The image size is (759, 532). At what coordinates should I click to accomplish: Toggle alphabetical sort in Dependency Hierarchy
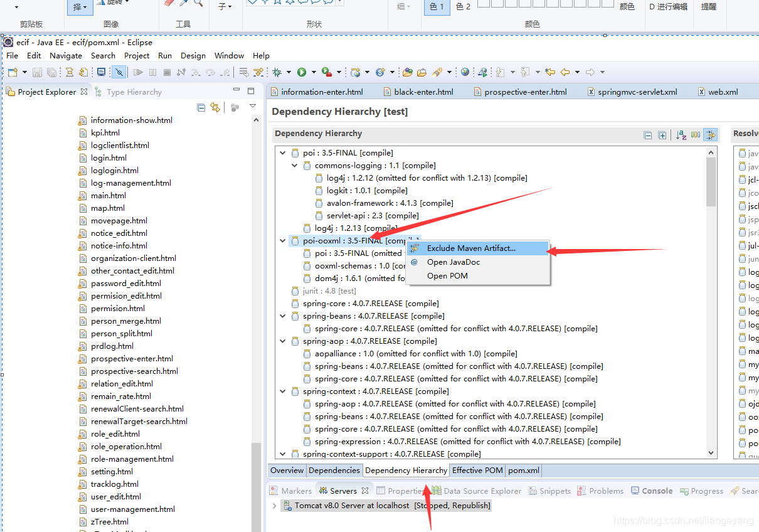(x=681, y=135)
